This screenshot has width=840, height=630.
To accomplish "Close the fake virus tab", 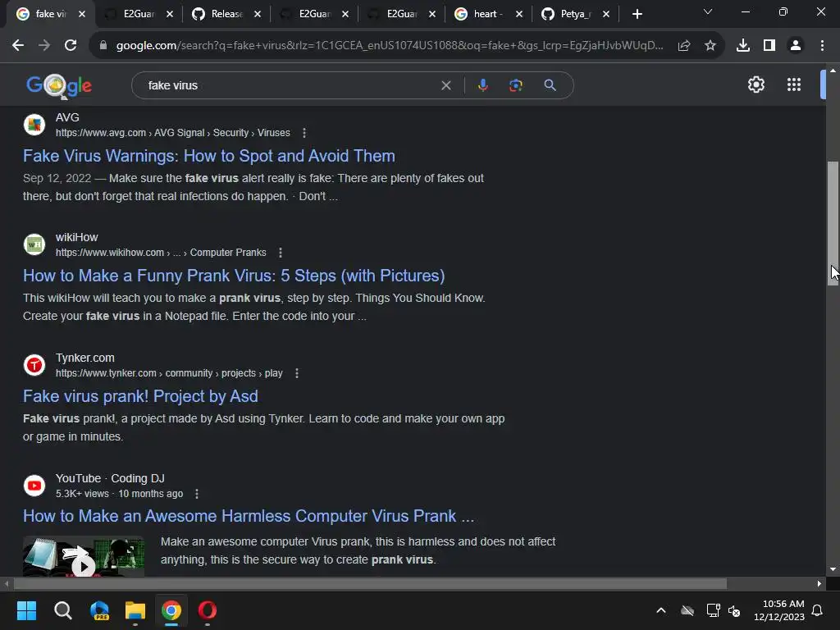I will coord(82,14).
